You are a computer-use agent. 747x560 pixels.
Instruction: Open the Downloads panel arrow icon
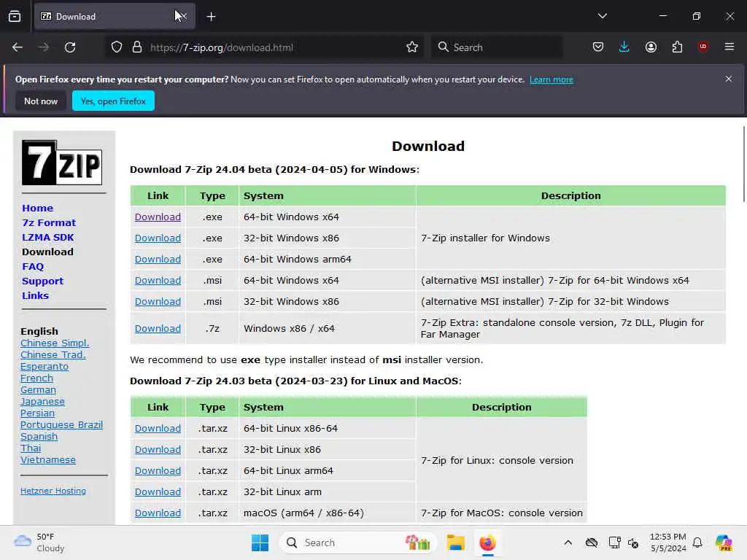tap(624, 47)
